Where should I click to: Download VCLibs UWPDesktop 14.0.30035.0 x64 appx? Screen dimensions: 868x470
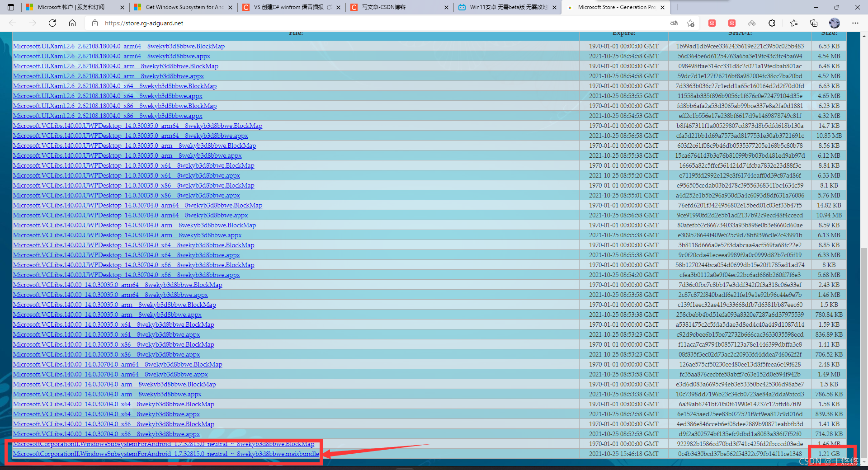click(127, 175)
